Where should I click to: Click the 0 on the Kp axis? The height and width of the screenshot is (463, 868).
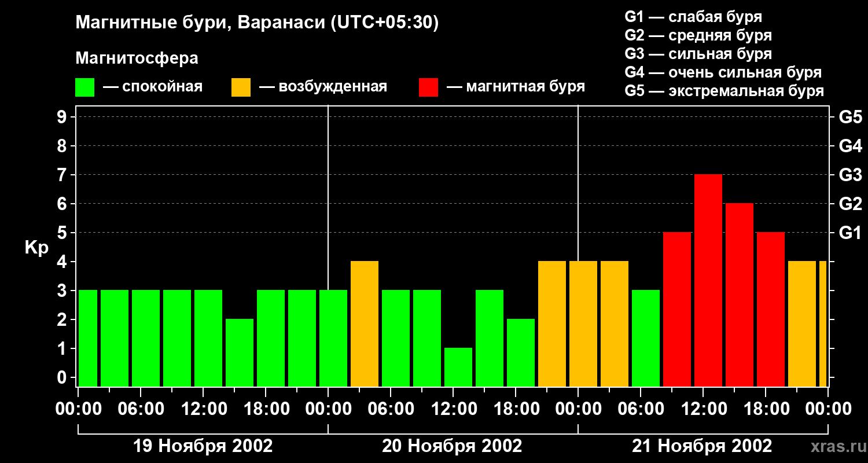click(63, 377)
